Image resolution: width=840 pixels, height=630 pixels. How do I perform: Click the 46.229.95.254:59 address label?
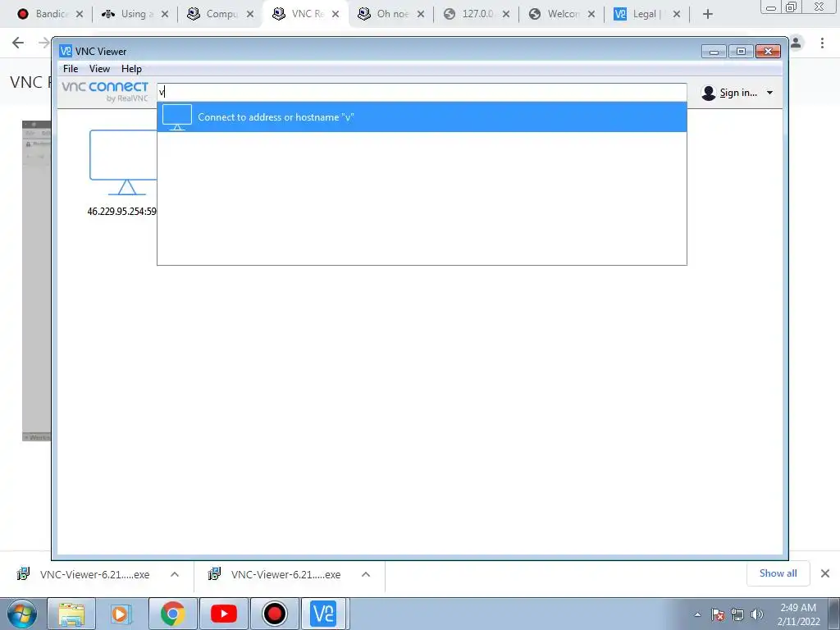point(121,212)
